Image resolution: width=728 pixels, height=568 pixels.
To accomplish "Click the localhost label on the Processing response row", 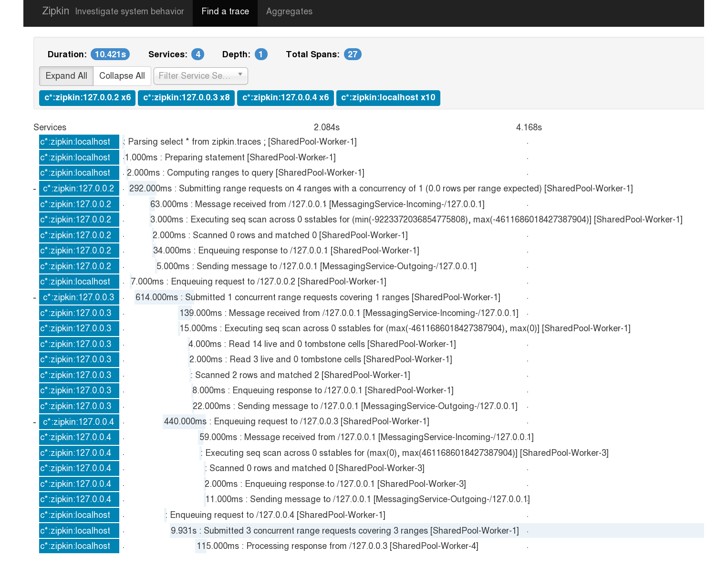I will [79, 546].
